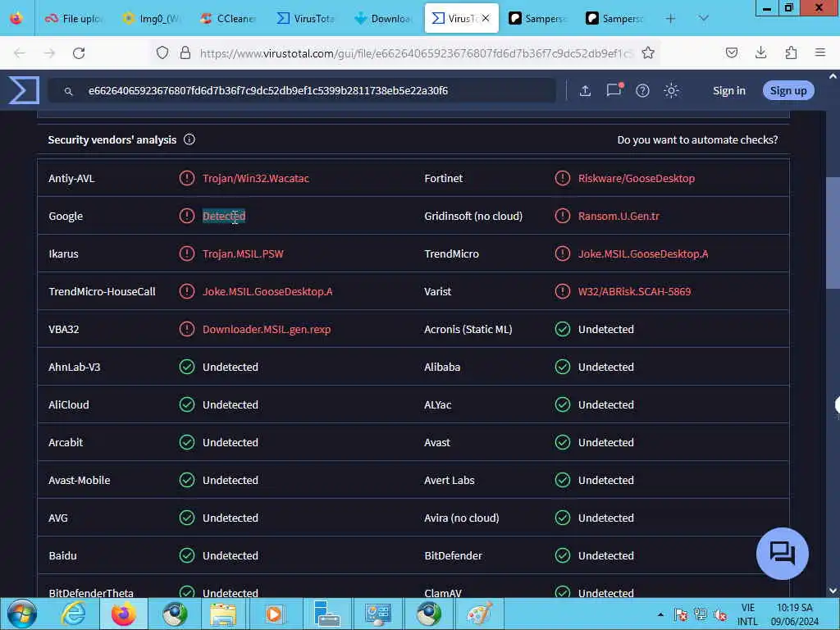Click the Ransom.U.Gen.tr detection text
This screenshot has width=840, height=630.
coord(619,216)
